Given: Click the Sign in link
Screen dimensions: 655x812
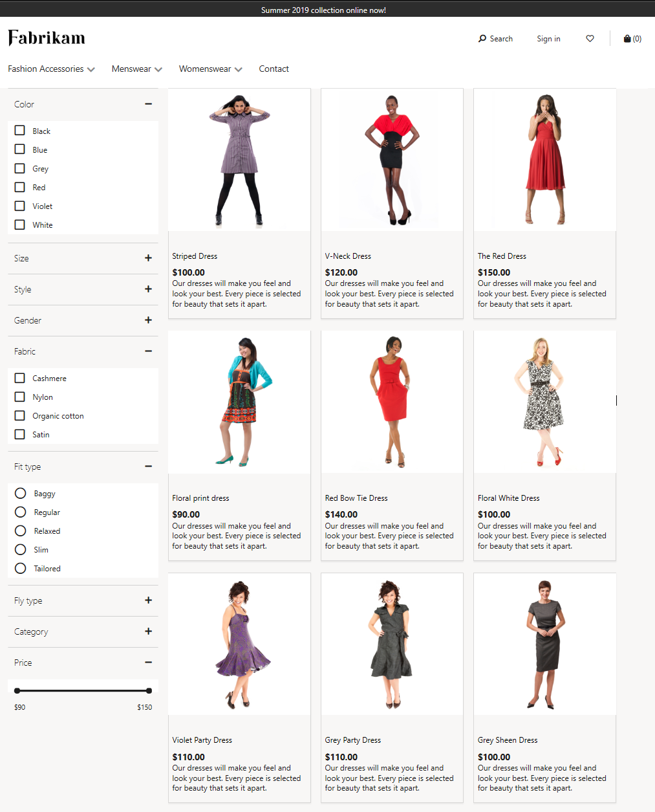Looking at the screenshot, I should (548, 39).
